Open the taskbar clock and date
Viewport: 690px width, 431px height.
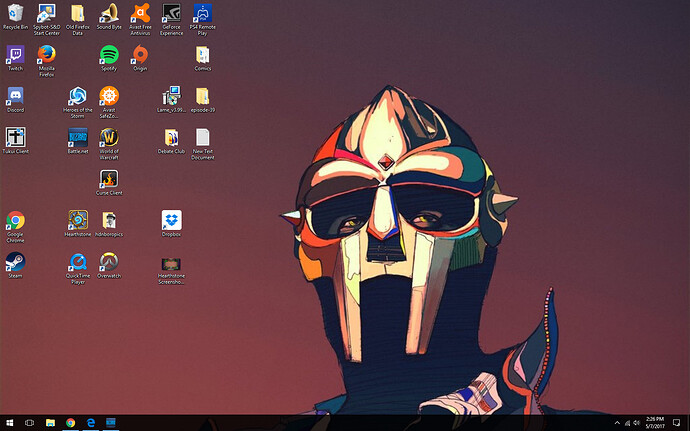pos(655,423)
